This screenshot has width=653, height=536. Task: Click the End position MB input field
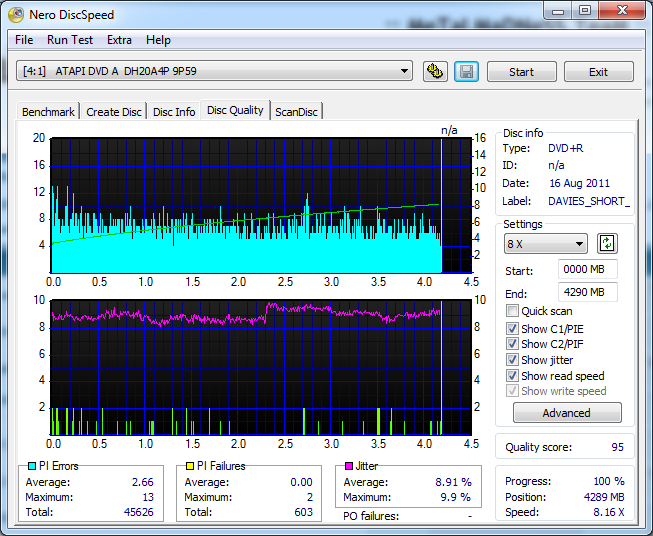pyautogui.click(x=588, y=292)
